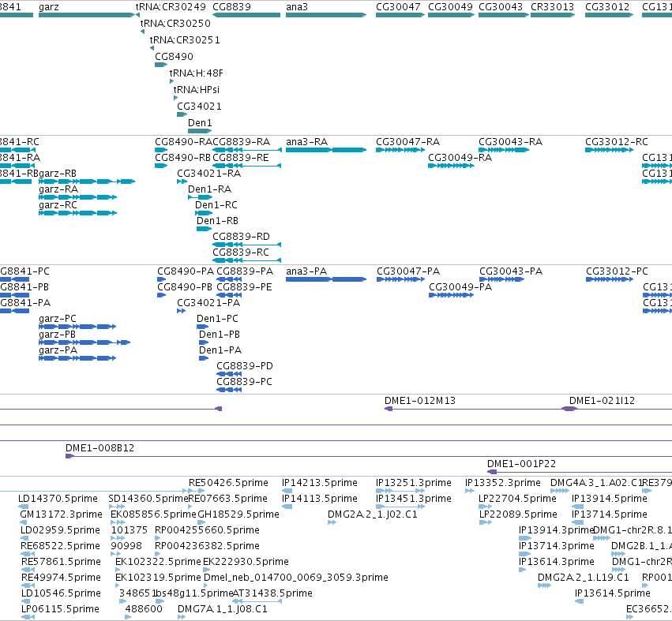Click the CG33012-RC transcript
This screenshot has height=621, width=672.
[609, 150]
